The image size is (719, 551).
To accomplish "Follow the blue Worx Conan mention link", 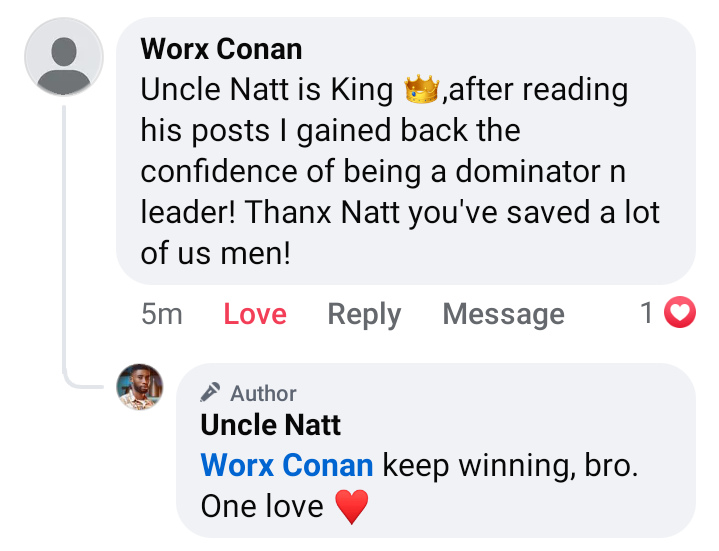I will (x=287, y=465).
